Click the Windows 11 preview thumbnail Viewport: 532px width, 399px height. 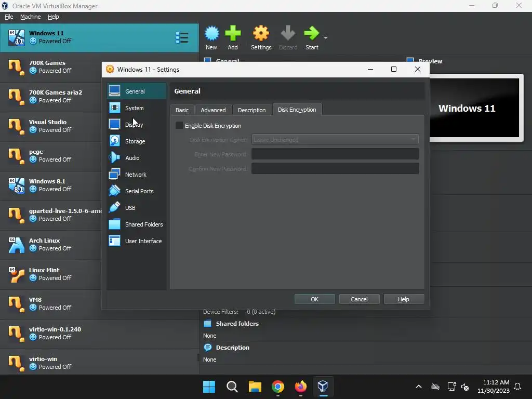pos(474,108)
